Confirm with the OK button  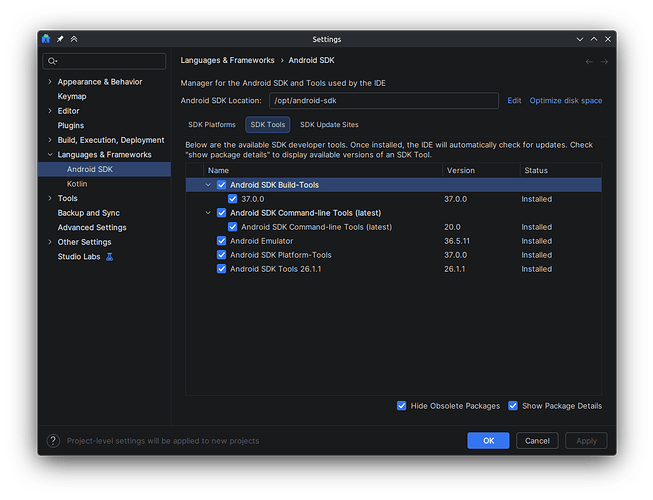(488, 440)
